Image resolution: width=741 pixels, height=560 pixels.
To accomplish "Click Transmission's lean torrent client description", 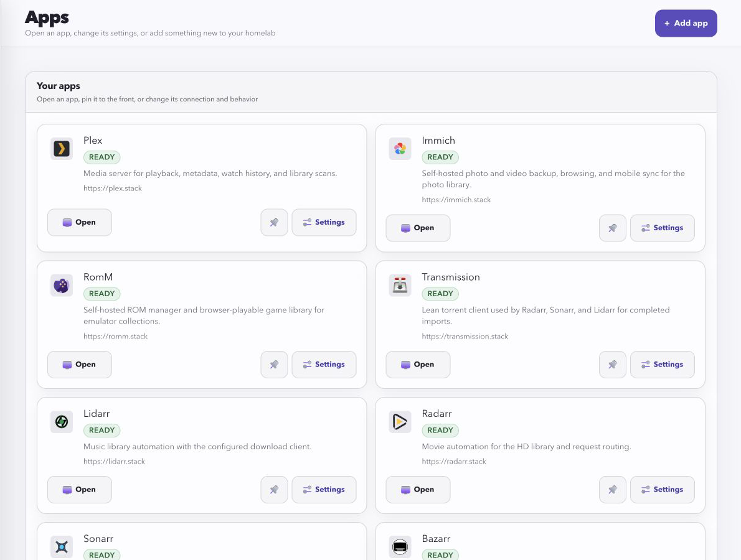I will click(545, 315).
